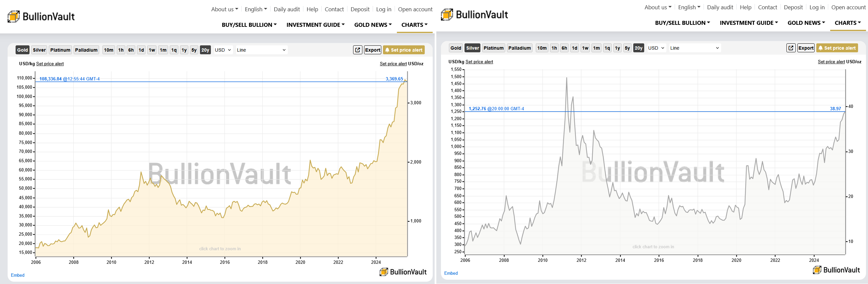The height and width of the screenshot is (284, 868).
Task: Export the gold chart data
Action: pyautogui.click(x=373, y=50)
